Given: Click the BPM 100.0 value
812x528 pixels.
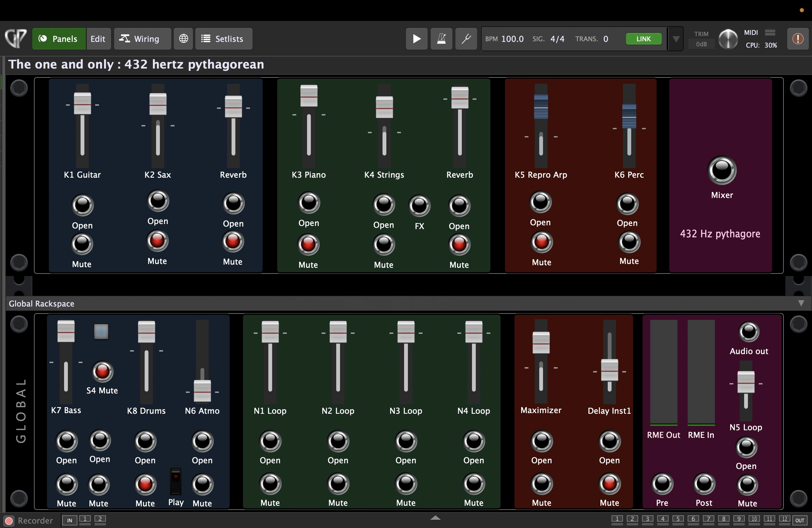Looking at the screenshot, I should pyautogui.click(x=512, y=39).
